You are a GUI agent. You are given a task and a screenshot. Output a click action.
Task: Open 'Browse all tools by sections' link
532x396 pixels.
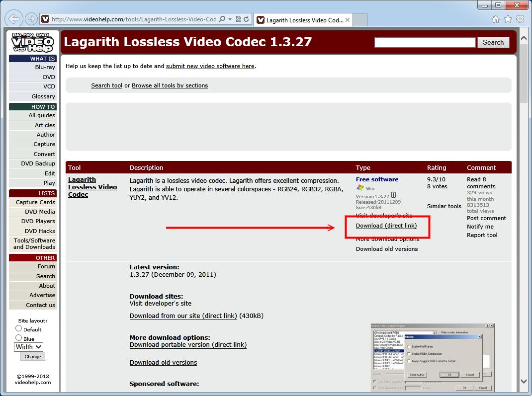point(170,85)
